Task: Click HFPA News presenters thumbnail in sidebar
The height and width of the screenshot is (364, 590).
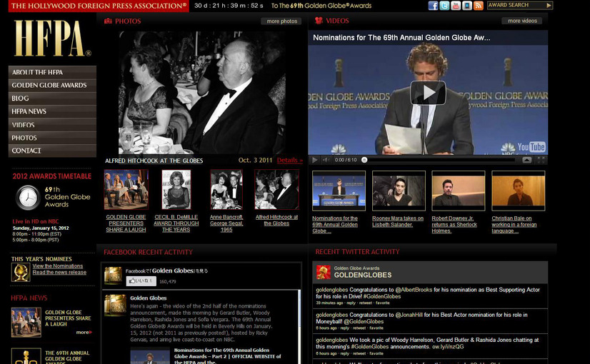Action: click(26, 323)
